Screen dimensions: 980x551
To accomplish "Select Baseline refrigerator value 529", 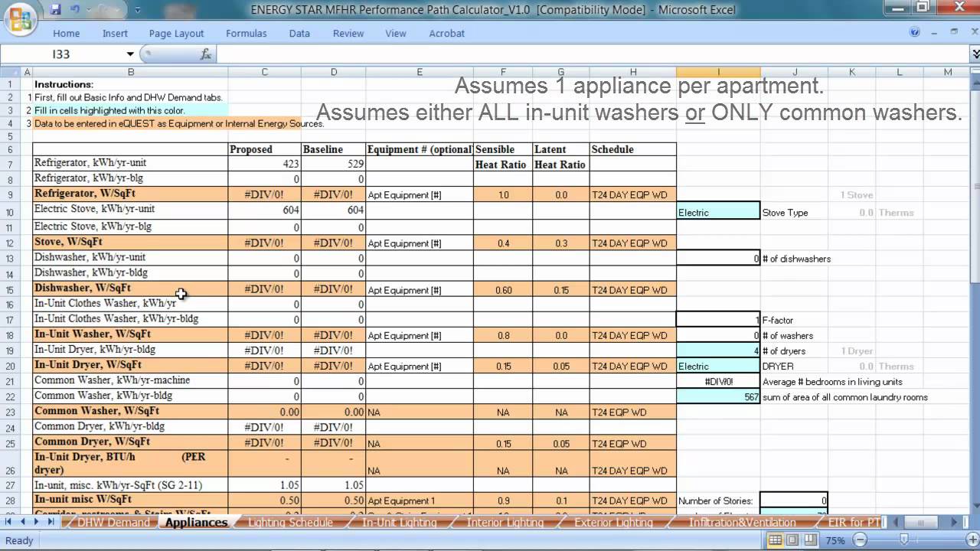I will pyautogui.click(x=333, y=163).
